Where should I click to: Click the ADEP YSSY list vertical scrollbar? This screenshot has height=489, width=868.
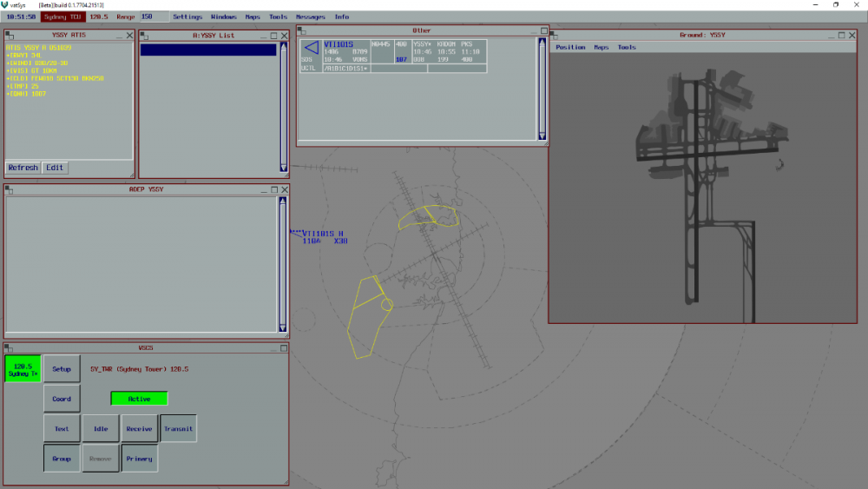[x=283, y=265]
